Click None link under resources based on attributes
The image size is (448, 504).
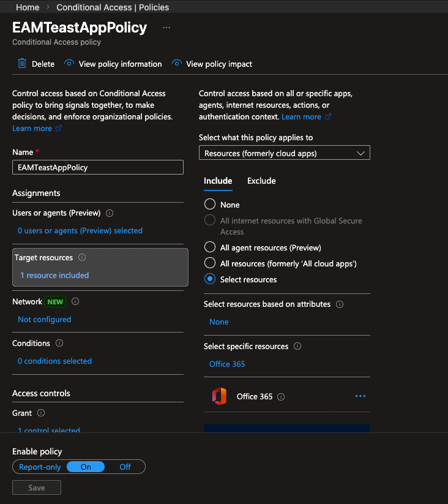[x=219, y=322]
